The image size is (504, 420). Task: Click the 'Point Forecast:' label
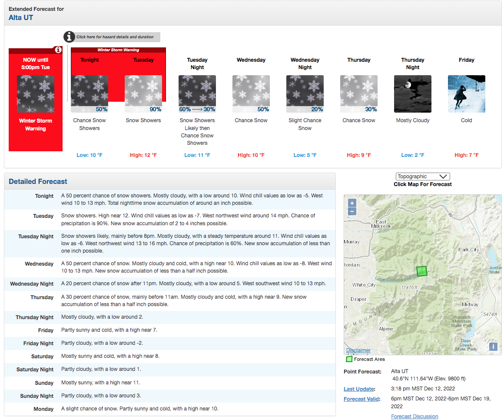pyautogui.click(x=362, y=371)
